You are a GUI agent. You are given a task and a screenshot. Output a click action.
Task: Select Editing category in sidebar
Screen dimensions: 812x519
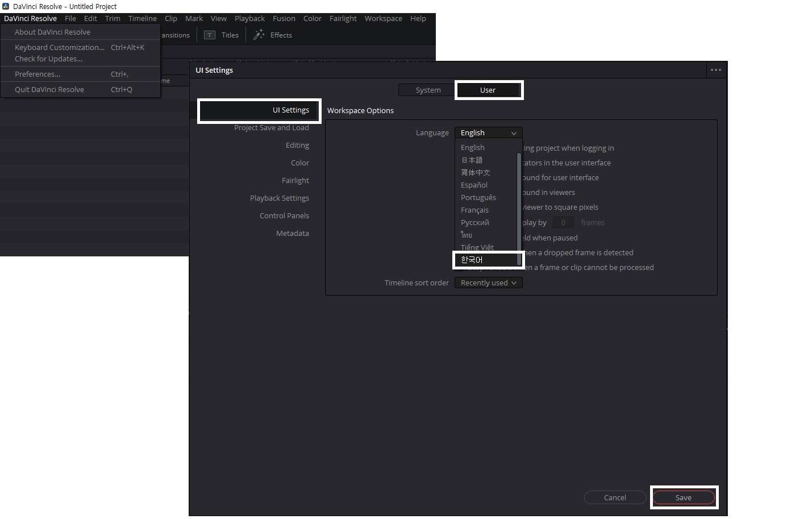[x=297, y=145]
